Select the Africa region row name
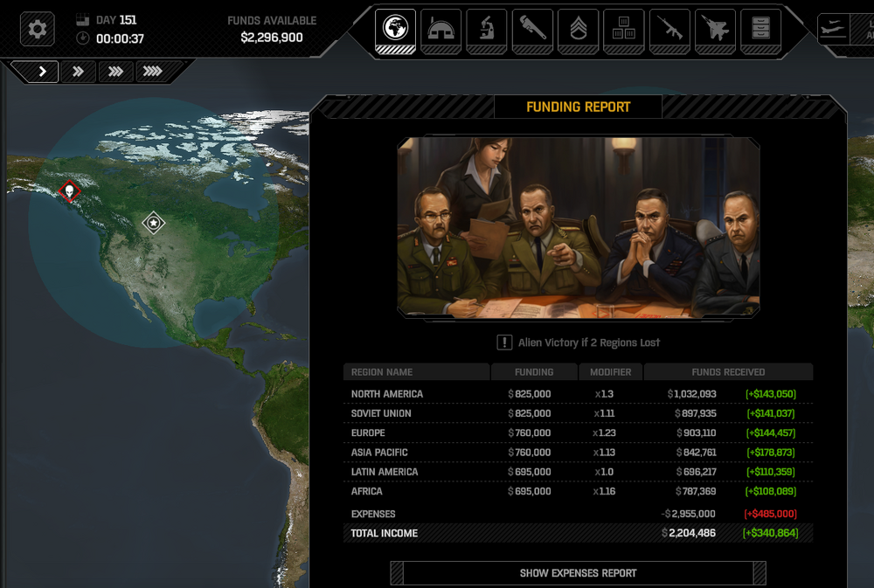 367,492
